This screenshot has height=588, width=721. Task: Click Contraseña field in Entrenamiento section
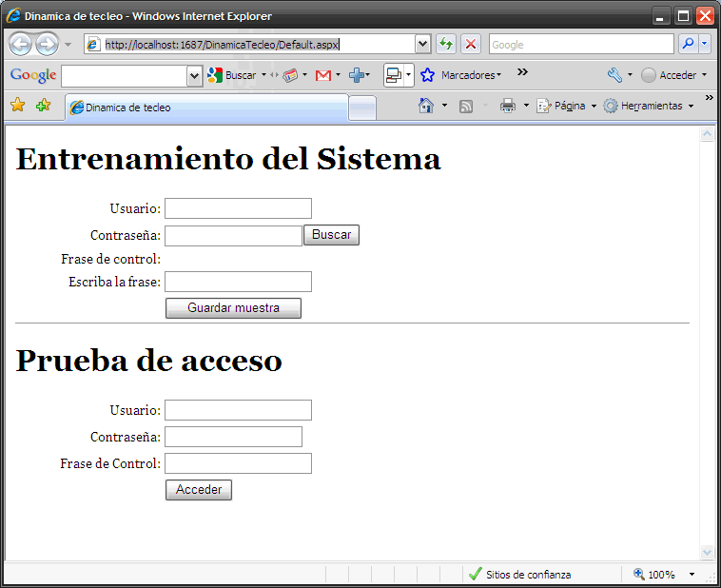click(x=233, y=236)
